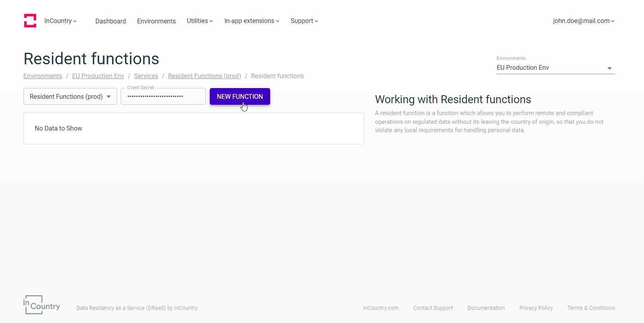Click the NEW FUNCTION button
This screenshot has width=644, height=323.
[x=240, y=96]
